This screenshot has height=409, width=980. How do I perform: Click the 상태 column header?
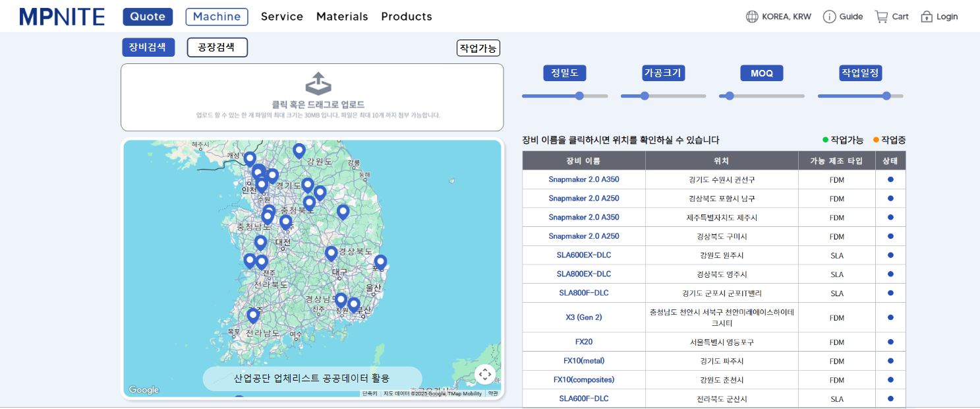point(890,161)
